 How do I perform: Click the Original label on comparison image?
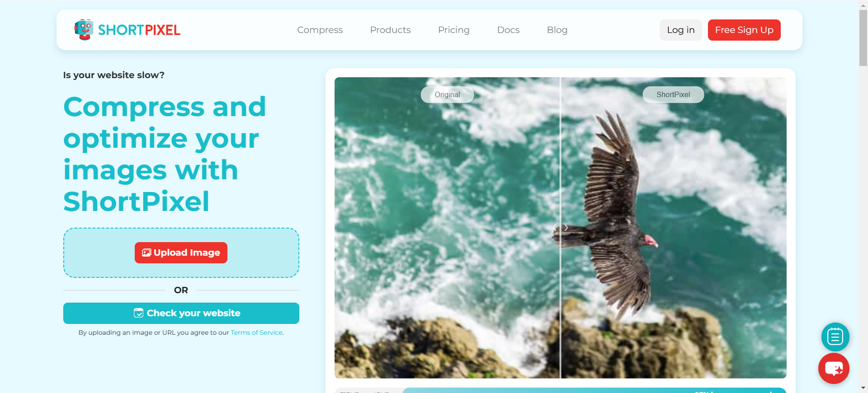point(447,94)
